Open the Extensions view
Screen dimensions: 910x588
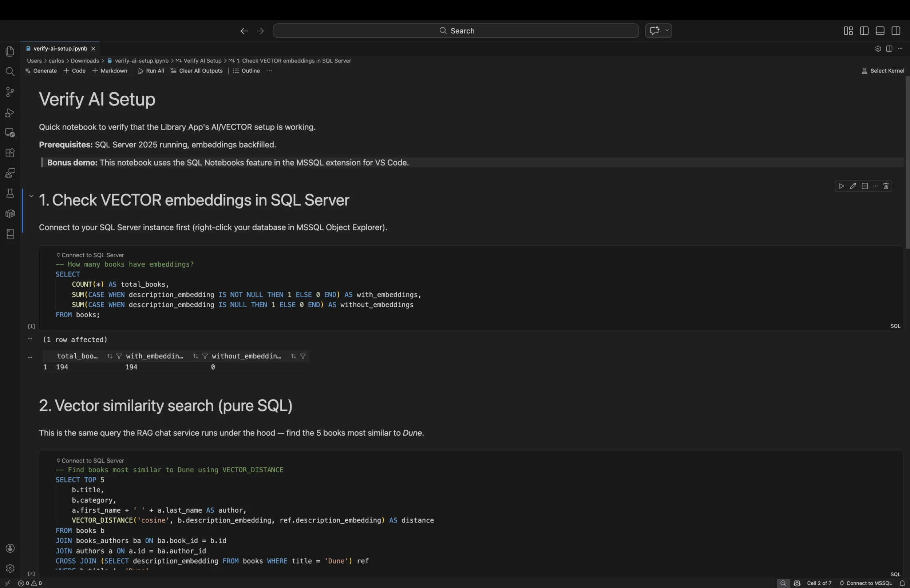(10, 153)
